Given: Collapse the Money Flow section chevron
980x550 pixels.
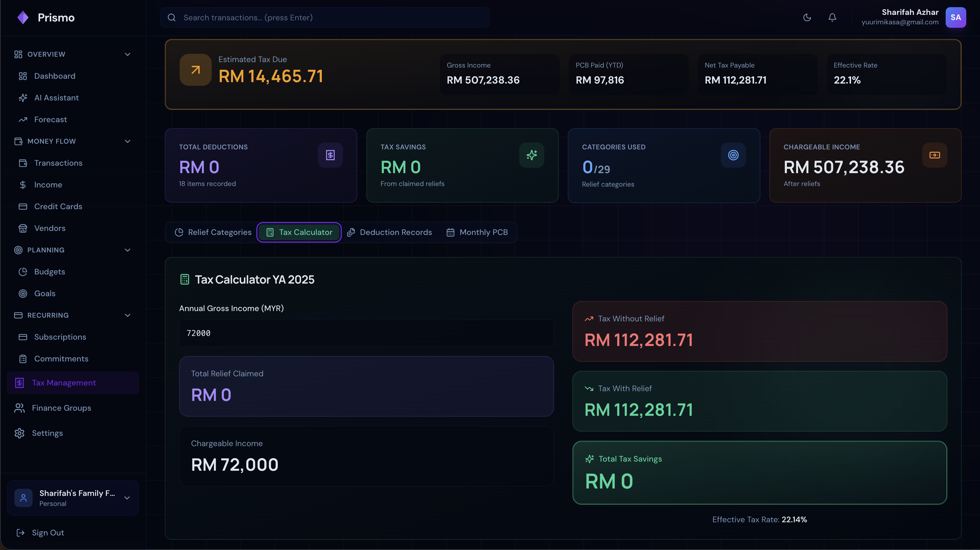Looking at the screenshot, I should click(128, 141).
